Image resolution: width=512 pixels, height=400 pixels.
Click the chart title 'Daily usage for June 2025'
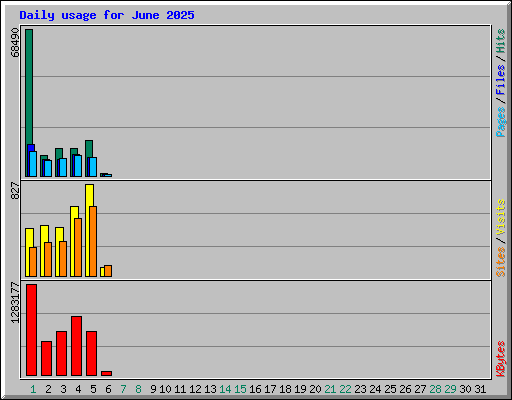107,15
